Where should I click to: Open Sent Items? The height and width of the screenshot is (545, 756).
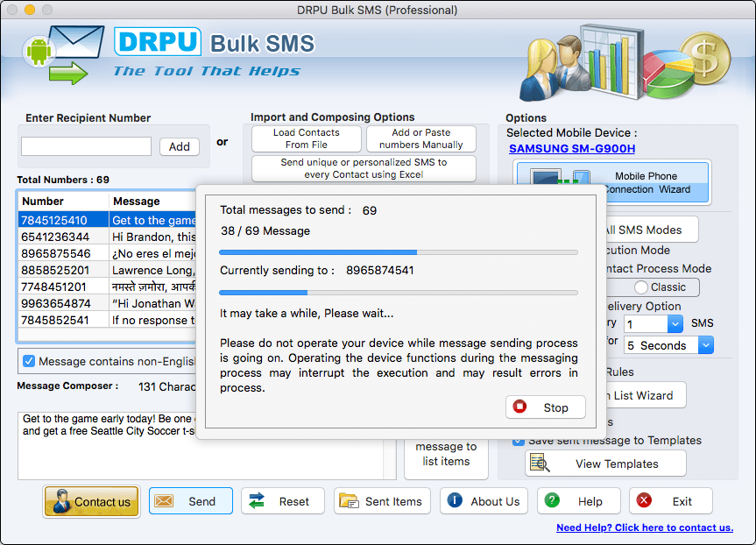coord(382,501)
